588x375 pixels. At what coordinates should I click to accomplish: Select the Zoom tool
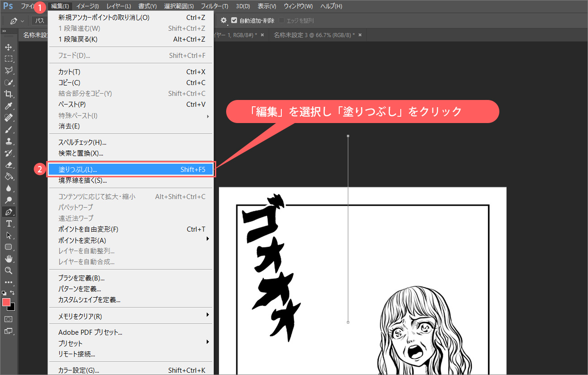pyautogui.click(x=8, y=271)
